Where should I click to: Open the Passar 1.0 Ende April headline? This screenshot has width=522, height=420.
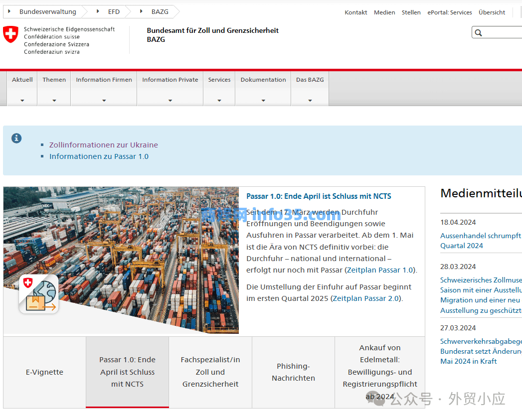tap(319, 196)
